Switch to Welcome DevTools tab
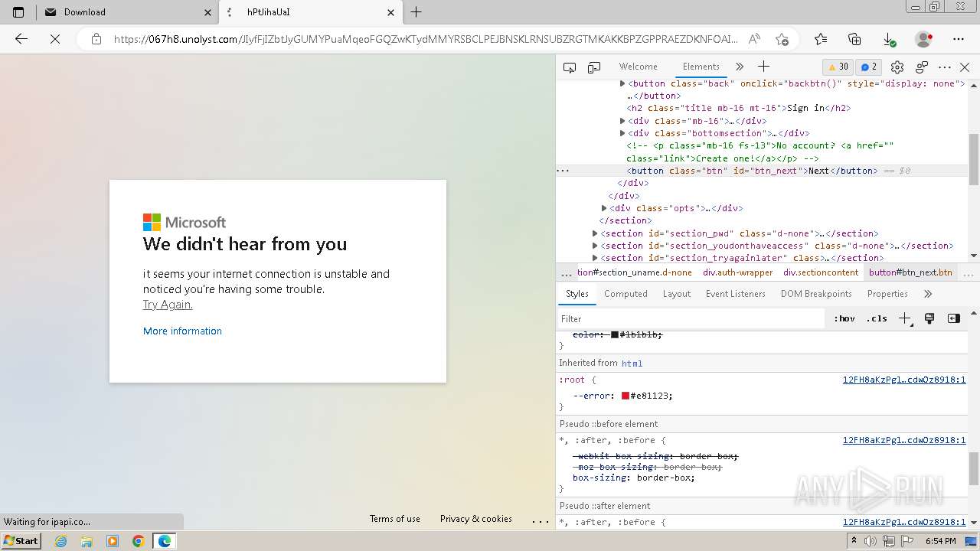The width and height of the screenshot is (980, 551). tap(638, 67)
